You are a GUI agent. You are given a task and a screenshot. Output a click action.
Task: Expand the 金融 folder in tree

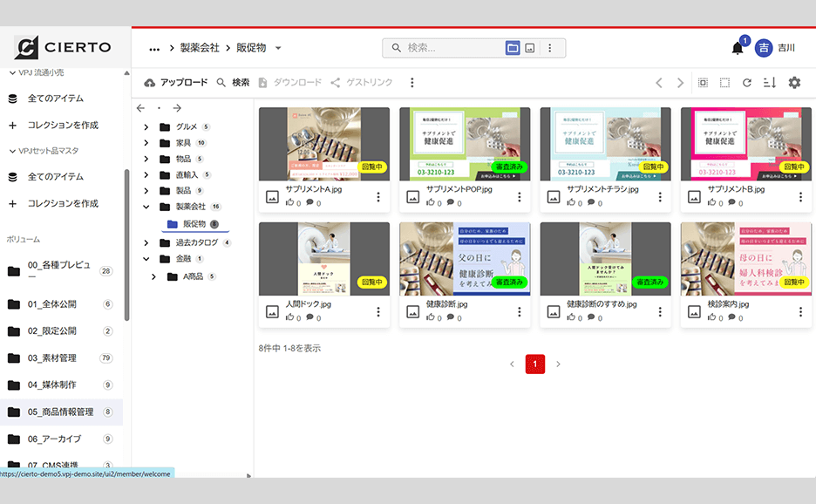(146, 259)
